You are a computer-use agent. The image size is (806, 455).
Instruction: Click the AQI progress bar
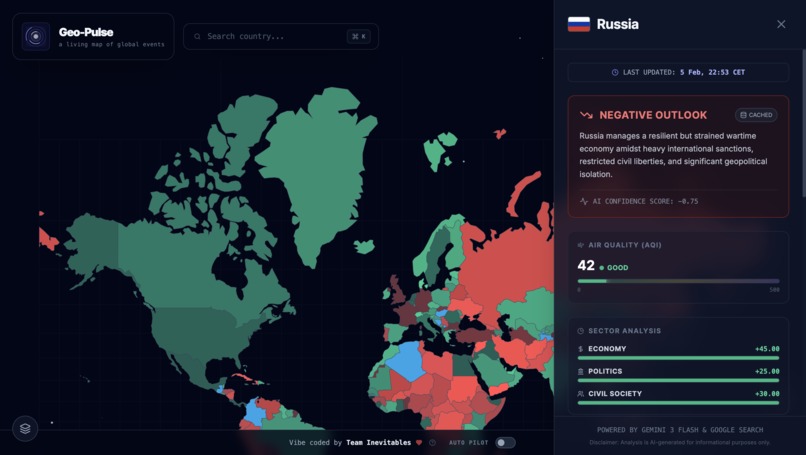click(679, 281)
